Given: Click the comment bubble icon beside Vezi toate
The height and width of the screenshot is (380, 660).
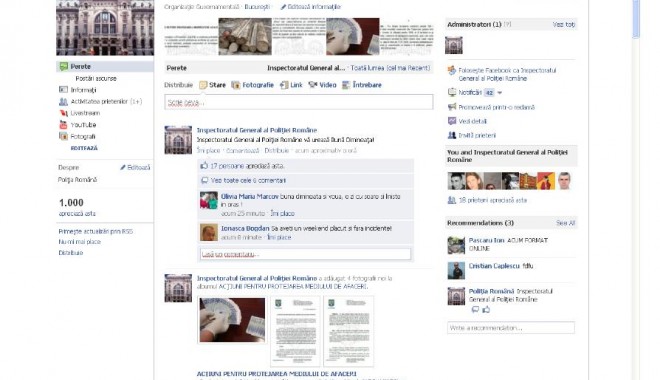Looking at the screenshot, I should tap(205, 180).
